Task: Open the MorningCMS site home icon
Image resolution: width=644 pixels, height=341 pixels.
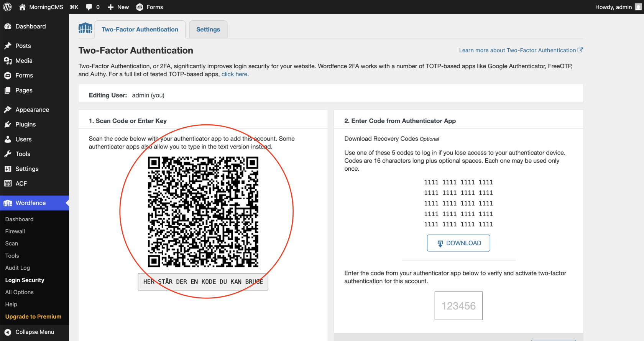Action: pyautogui.click(x=22, y=7)
